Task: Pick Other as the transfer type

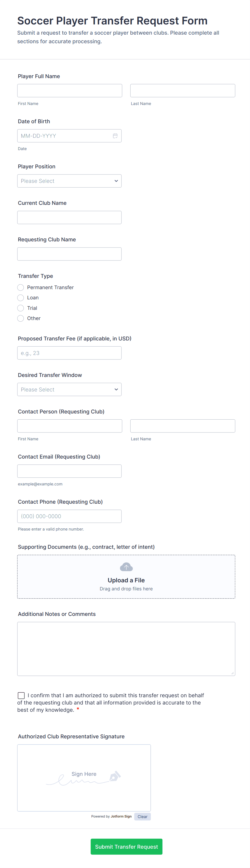Action: [x=21, y=318]
